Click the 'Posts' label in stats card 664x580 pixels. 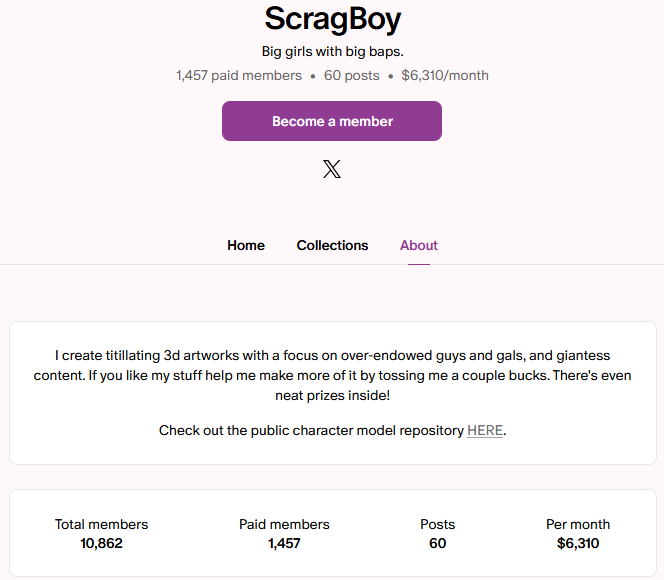[x=438, y=524]
